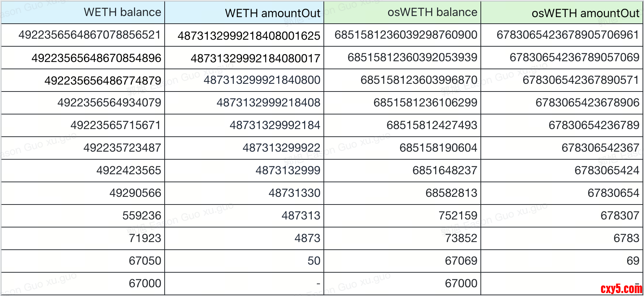Select the cell containing 73852

tap(461, 238)
